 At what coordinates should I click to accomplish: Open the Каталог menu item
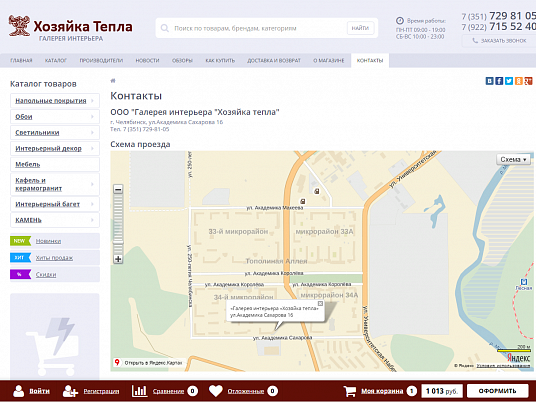click(x=56, y=61)
